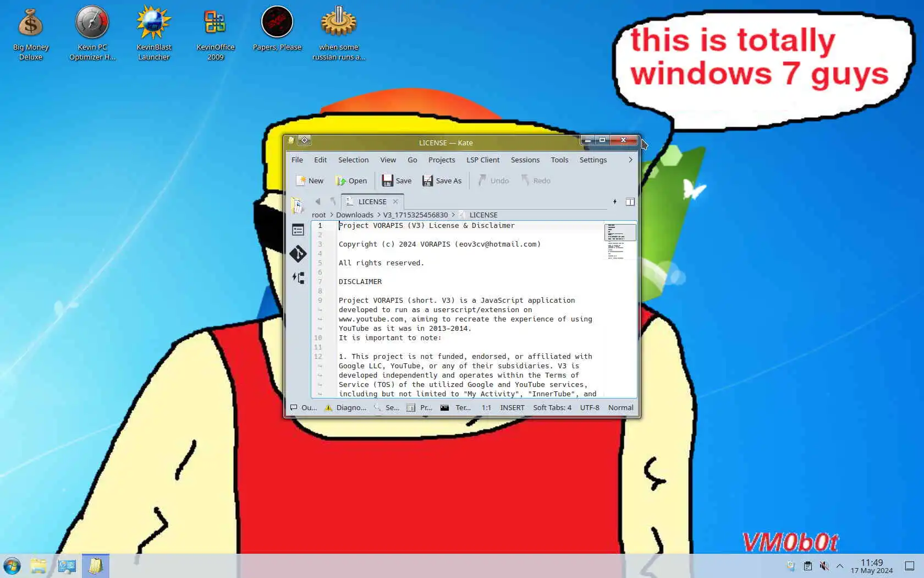
Task: Open the Tools menu
Action: [x=559, y=160]
